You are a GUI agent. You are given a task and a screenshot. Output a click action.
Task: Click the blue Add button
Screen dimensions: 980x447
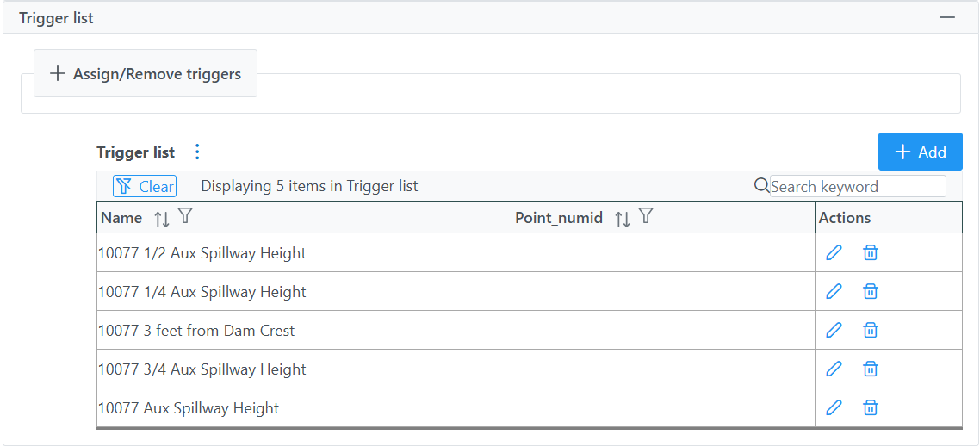[920, 152]
